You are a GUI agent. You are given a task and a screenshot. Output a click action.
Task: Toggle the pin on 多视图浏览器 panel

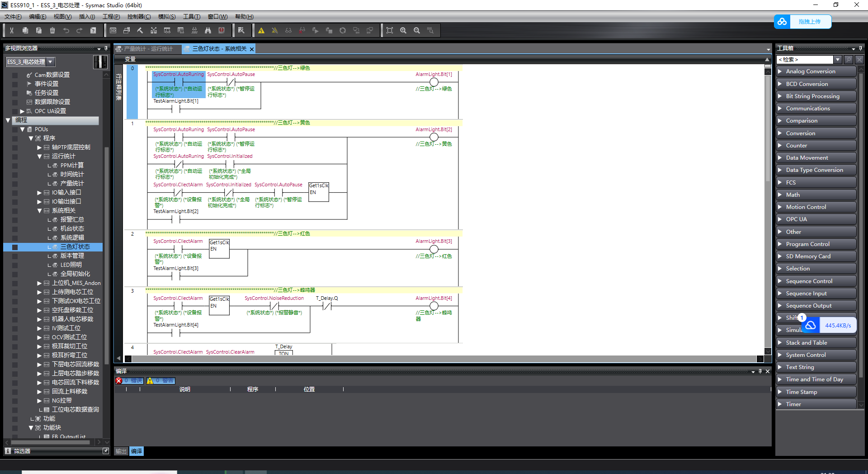[106, 48]
